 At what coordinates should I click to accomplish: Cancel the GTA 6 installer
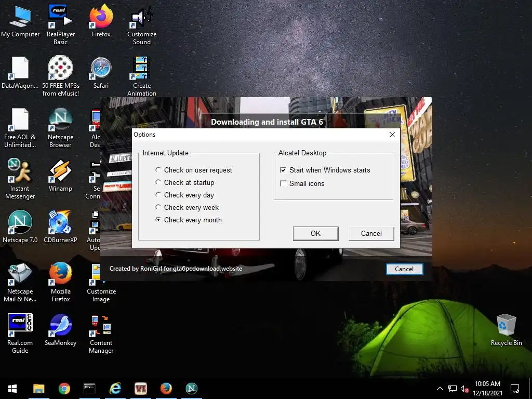404,269
